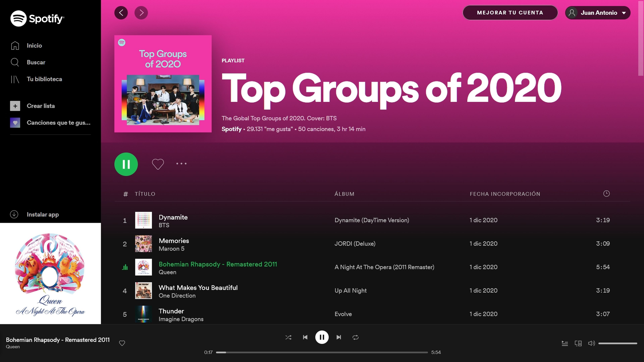Screen dimensions: 644x362
Task: Open Dynamite (DayTime Version) album link
Action: [x=372, y=220]
